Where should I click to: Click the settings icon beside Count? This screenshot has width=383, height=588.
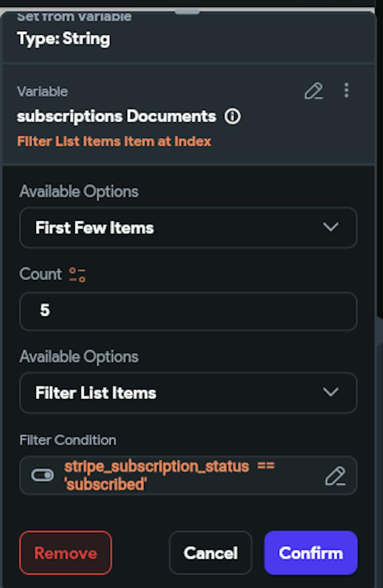[77, 275]
